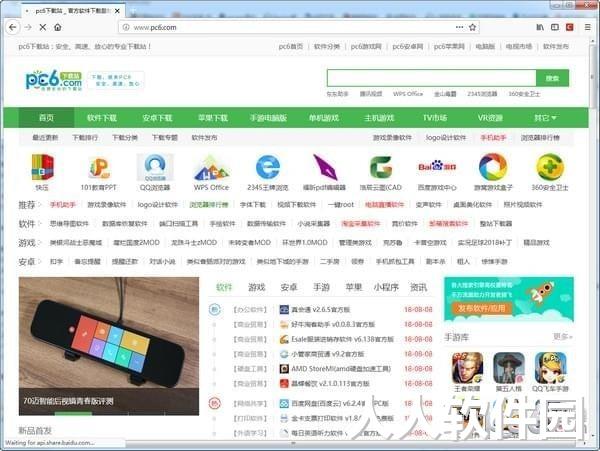Open the pc6安卓网 top bar link
The height and width of the screenshot is (451, 600).
click(x=408, y=46)
